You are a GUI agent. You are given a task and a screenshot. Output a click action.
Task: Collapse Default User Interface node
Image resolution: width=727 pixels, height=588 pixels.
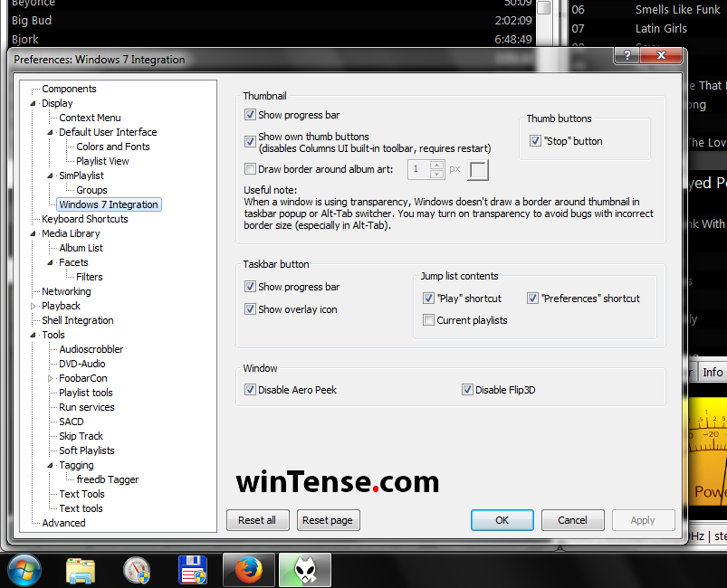pos(50,132)
